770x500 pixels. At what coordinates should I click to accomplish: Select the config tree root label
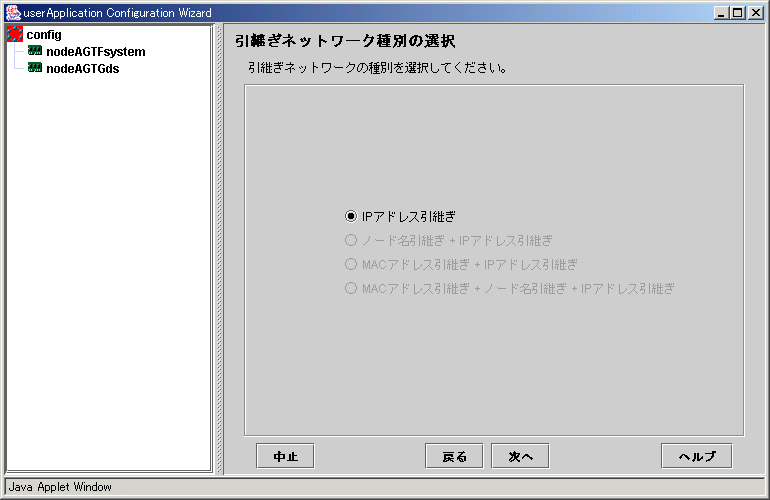pos(44,35)
